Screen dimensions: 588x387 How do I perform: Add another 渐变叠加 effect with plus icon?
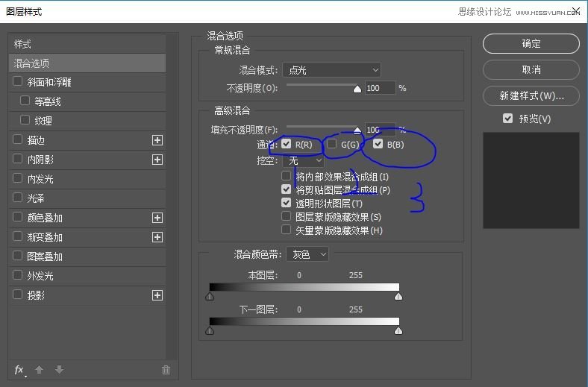click(157, 237)
